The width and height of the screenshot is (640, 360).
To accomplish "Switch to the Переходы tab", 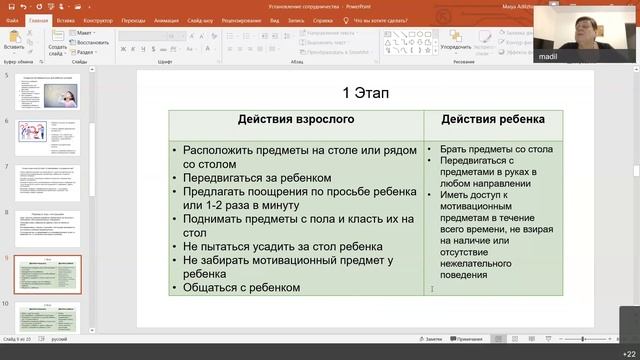I will coord(133,20).
